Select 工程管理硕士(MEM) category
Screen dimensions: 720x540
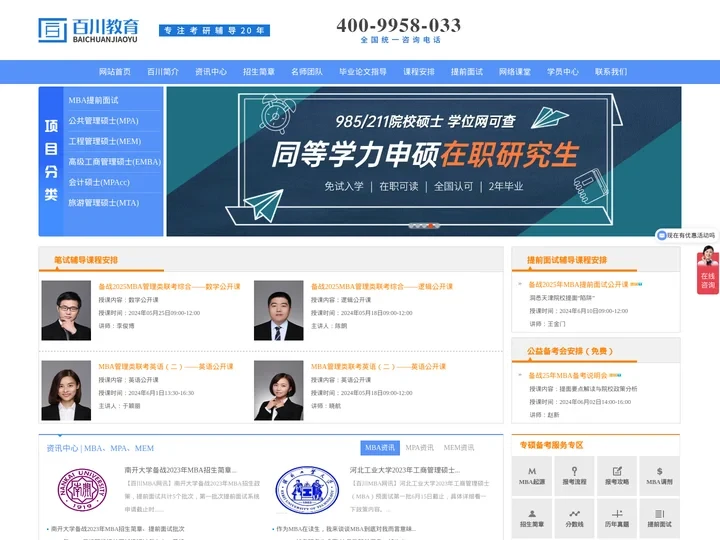click(105, 141)
